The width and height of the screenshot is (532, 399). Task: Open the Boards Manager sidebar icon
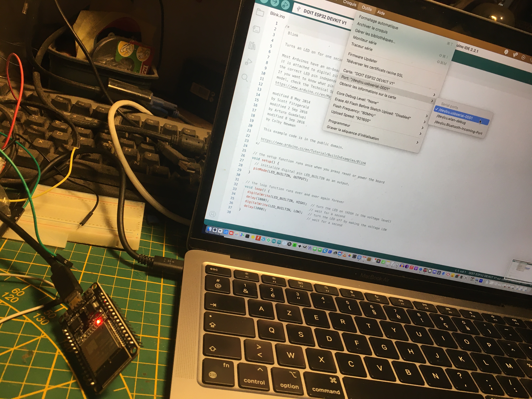(x=256, y=29)
